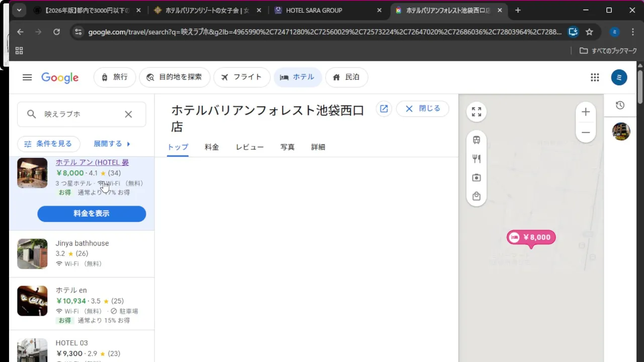
Task: Switch to the ホテルバリアンリゾートの女子会 tab
Action: pos(207,10)
